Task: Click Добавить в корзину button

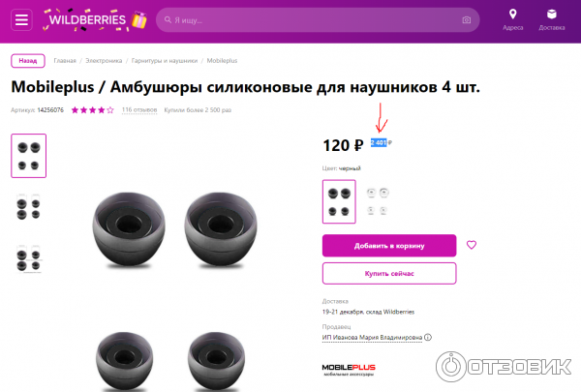Action: point(389,245)
